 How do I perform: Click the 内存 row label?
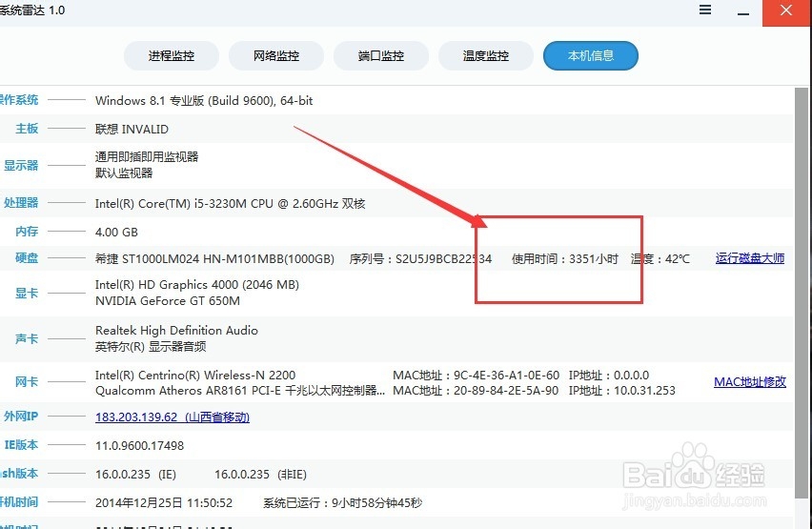tap(27, 231)
